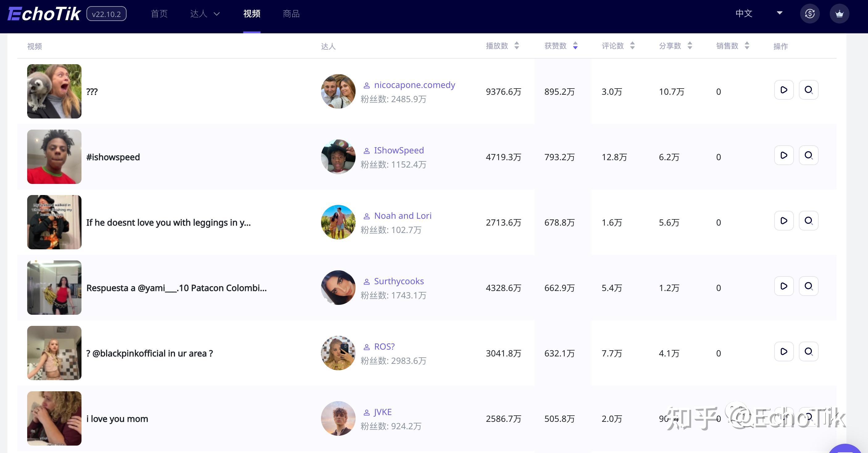
Task: Click search icon in IShowSpeed row
Action: click(808, 155)
